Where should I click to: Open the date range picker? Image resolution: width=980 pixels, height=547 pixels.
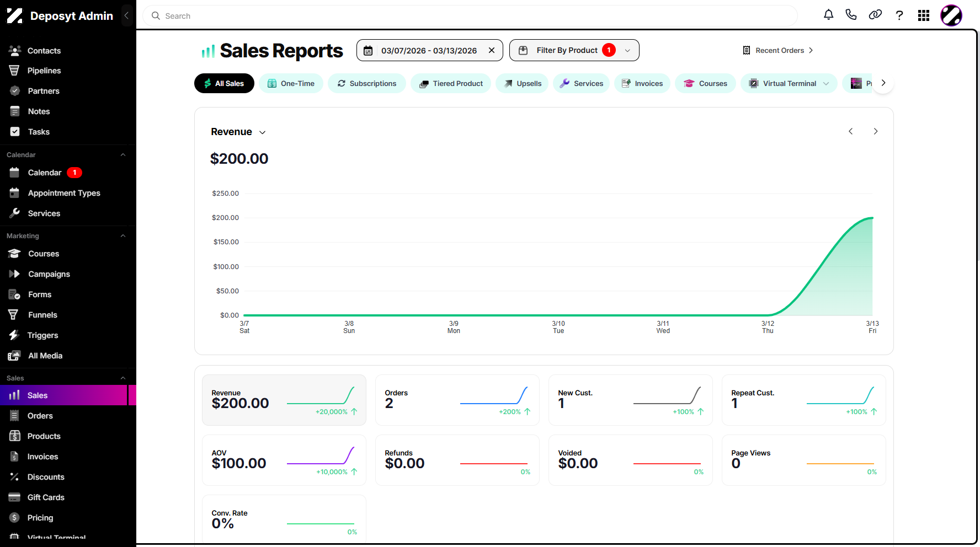(430, 50)
